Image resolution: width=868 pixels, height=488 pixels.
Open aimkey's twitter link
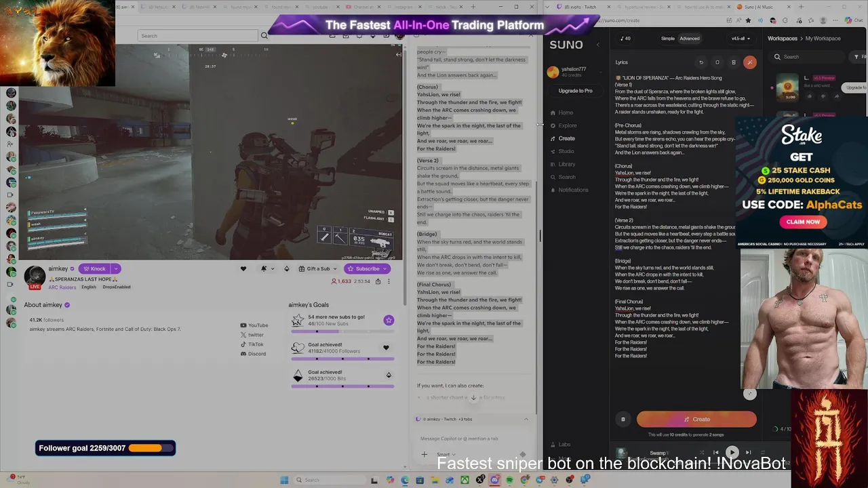(x=252, y=335)
